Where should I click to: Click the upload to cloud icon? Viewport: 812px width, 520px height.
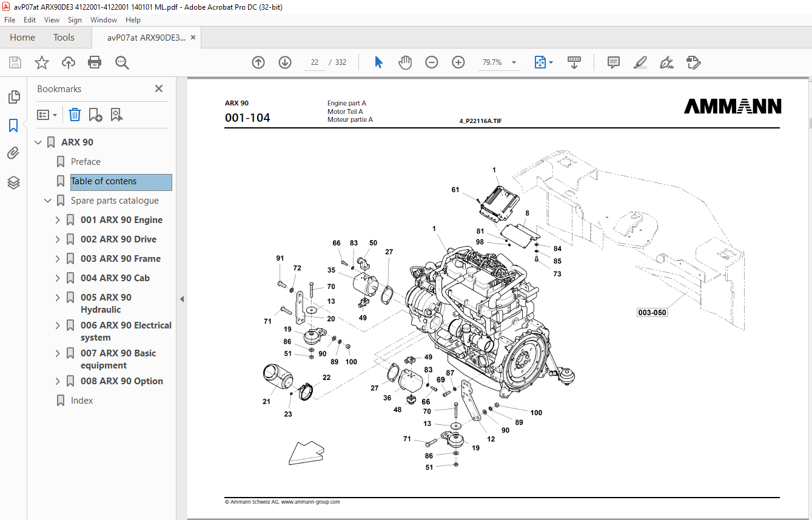69,62
